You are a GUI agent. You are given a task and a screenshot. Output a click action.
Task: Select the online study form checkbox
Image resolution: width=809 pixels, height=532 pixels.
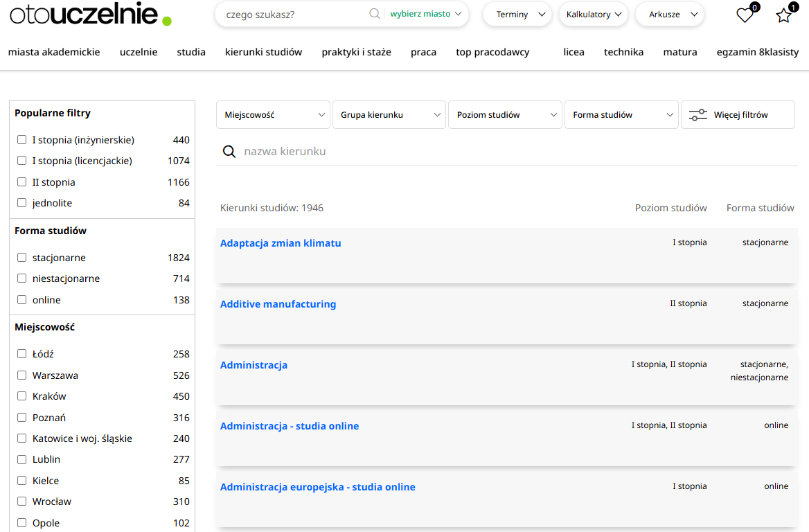click(22, 300)
